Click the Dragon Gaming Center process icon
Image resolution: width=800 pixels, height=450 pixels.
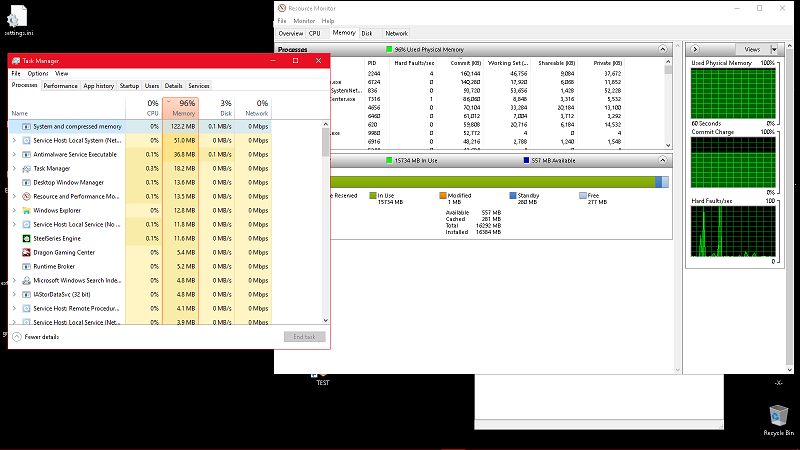(25, 252)
